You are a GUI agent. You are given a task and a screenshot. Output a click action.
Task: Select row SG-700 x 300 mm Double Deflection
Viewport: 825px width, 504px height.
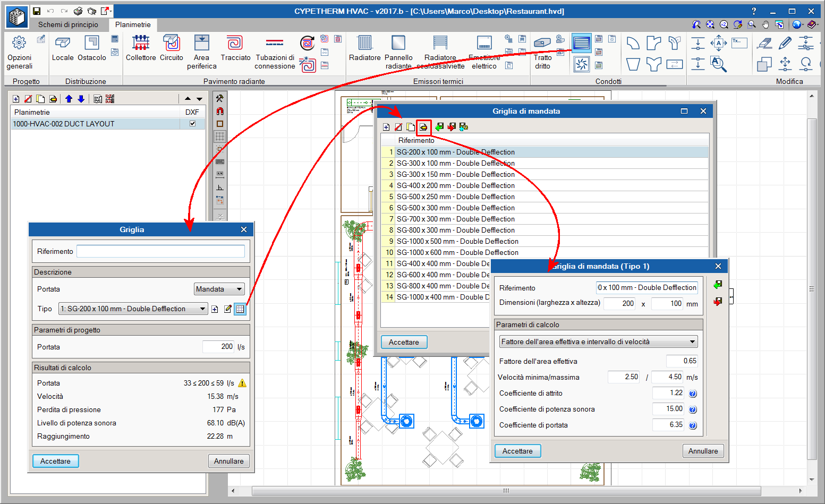pyautogui.click(x=545, y=219)
